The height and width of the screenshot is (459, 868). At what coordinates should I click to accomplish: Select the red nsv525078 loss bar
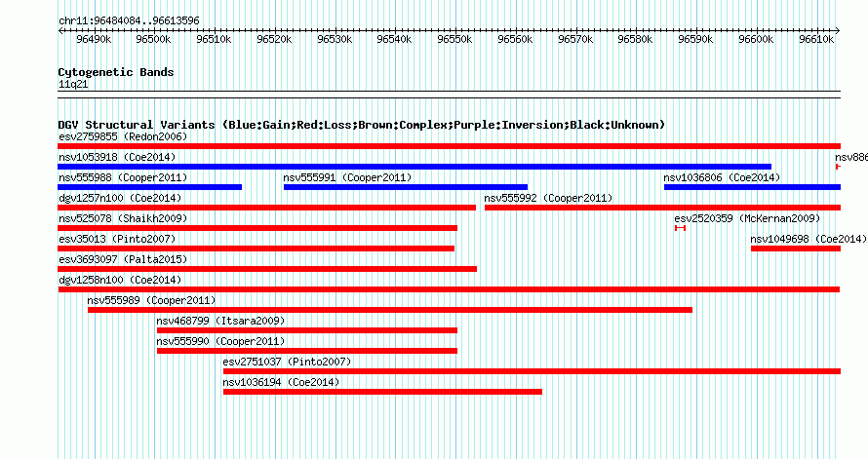pos(257,228)
